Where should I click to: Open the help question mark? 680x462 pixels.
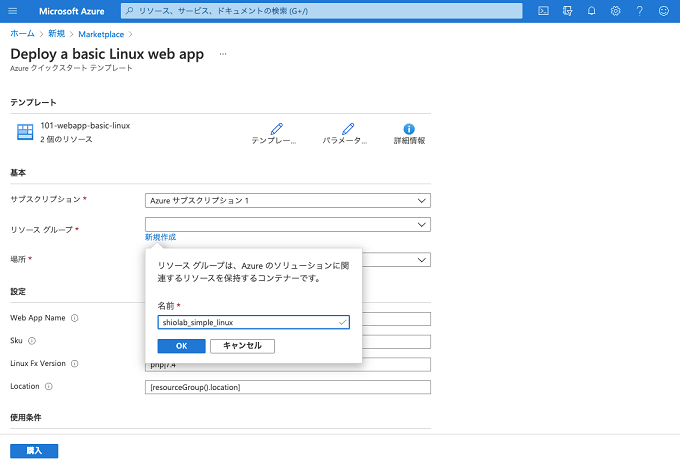[x=640, y=11]
